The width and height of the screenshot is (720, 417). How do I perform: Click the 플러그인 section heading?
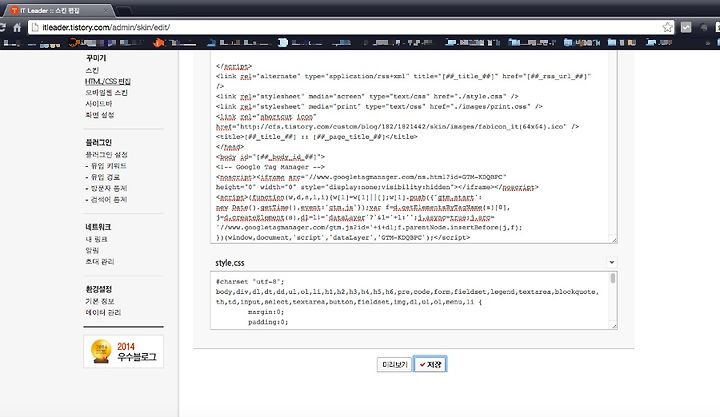(x=98, y=142)
